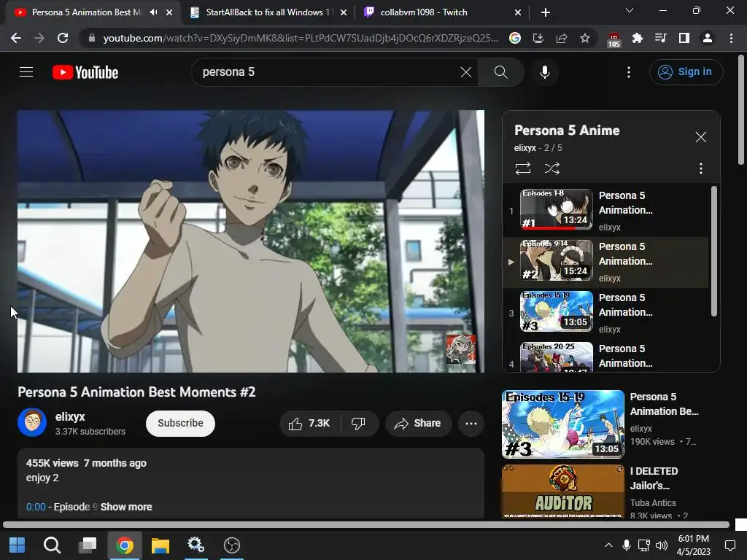747x560 pixels.
Task: Subscribe to the elixyx channel
Action: click(180, 423)
